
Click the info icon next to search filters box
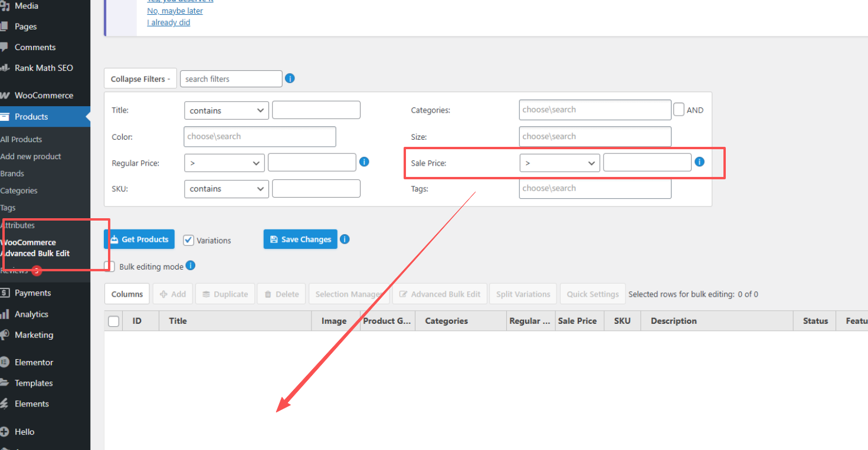click(290, 77)
